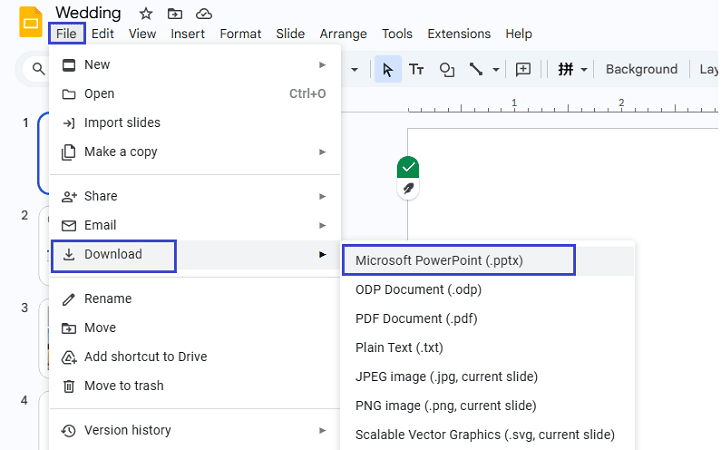
Task: Click the search menus magnifier icon
Action: click(x=39, y=69)
